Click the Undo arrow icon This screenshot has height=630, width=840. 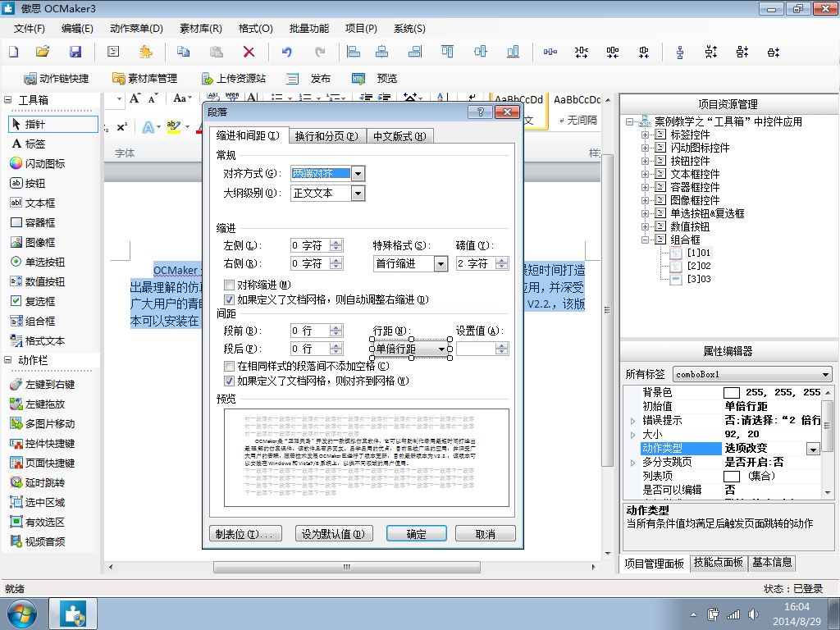286,52
